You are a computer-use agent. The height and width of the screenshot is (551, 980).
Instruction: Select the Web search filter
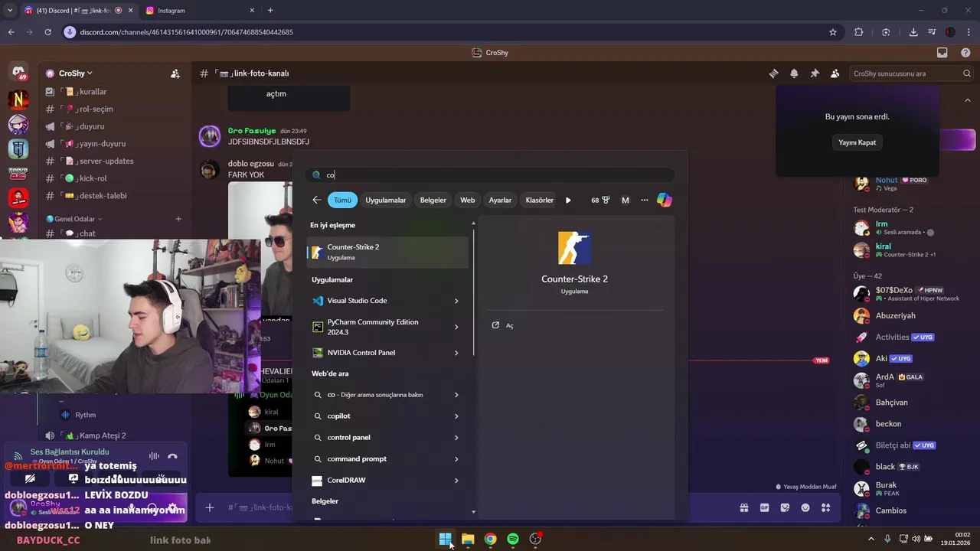pos(467,200)
